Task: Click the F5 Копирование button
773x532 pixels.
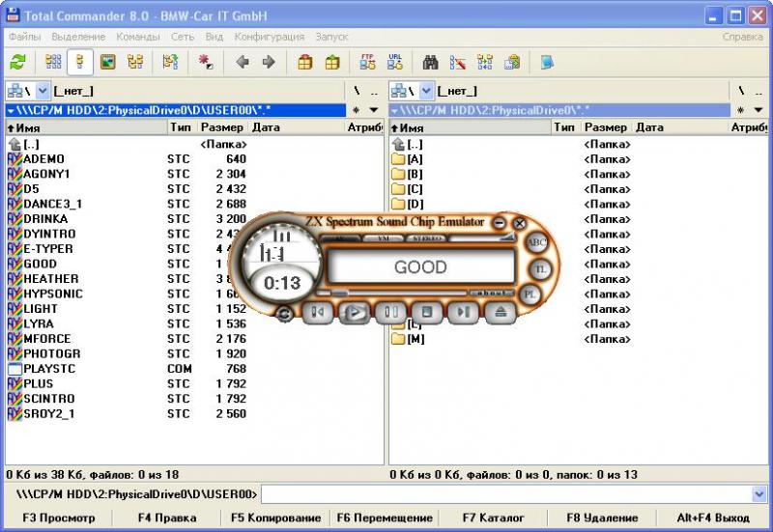Action: 276,518
